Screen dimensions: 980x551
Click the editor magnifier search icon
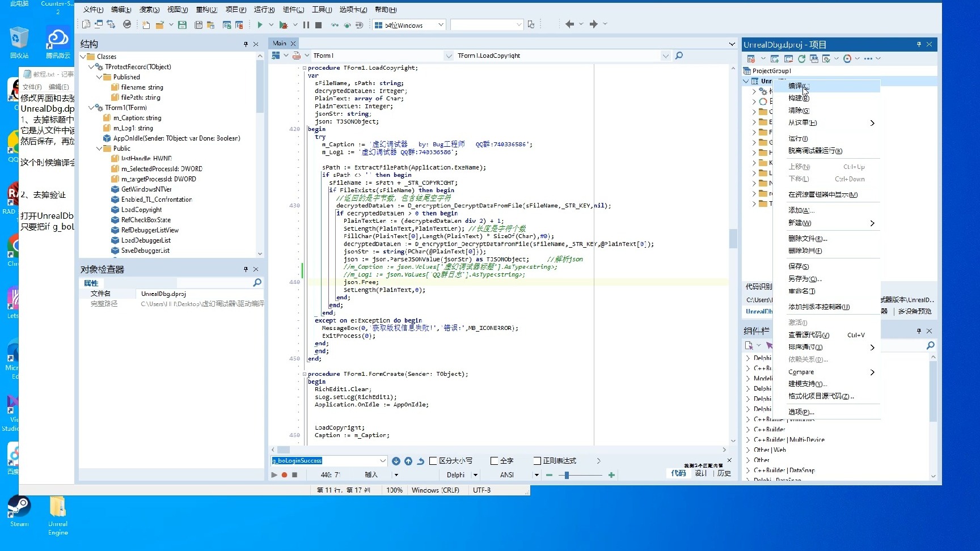[x=679, y=56]
